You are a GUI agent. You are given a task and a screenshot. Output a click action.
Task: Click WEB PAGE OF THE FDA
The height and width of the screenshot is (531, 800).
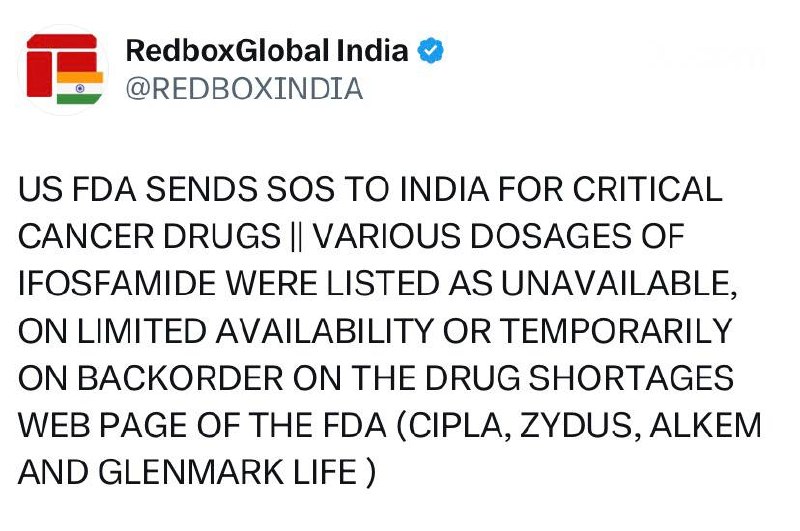[x=202, y=425]
